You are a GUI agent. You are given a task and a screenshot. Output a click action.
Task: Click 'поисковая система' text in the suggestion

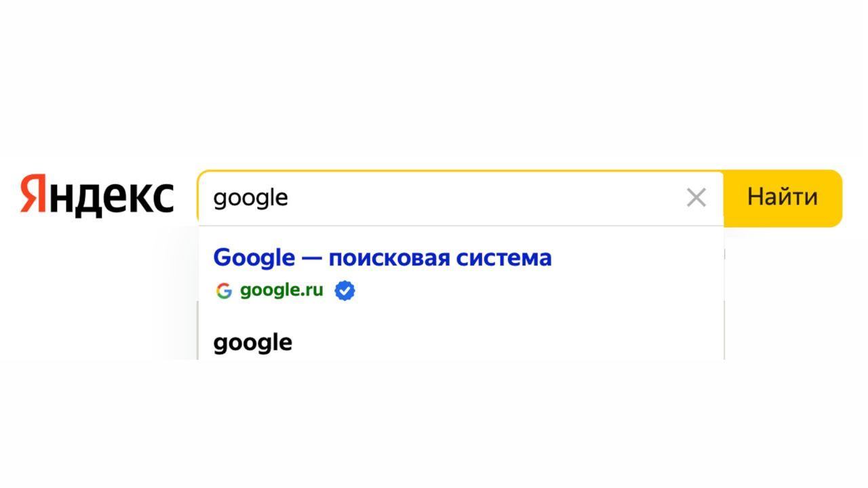click(440, 258)
